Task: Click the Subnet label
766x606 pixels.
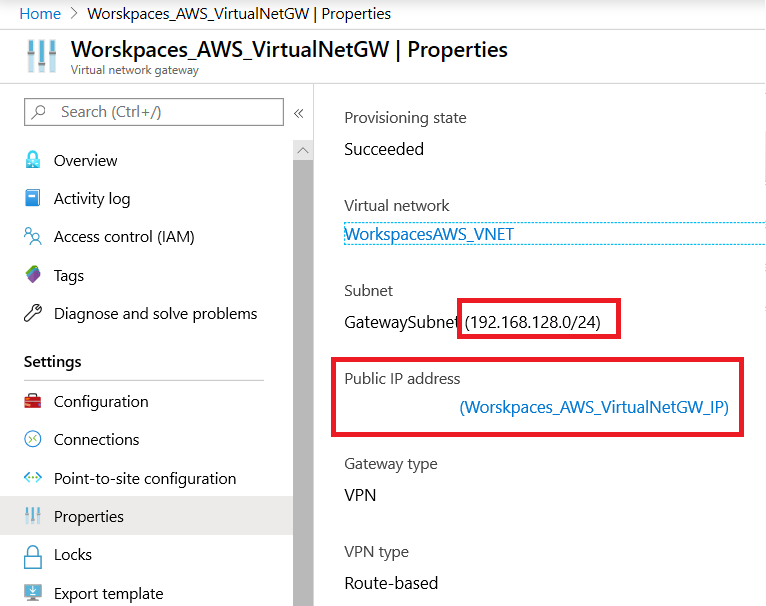Action: pyautogui.click(x=368, y=291)
